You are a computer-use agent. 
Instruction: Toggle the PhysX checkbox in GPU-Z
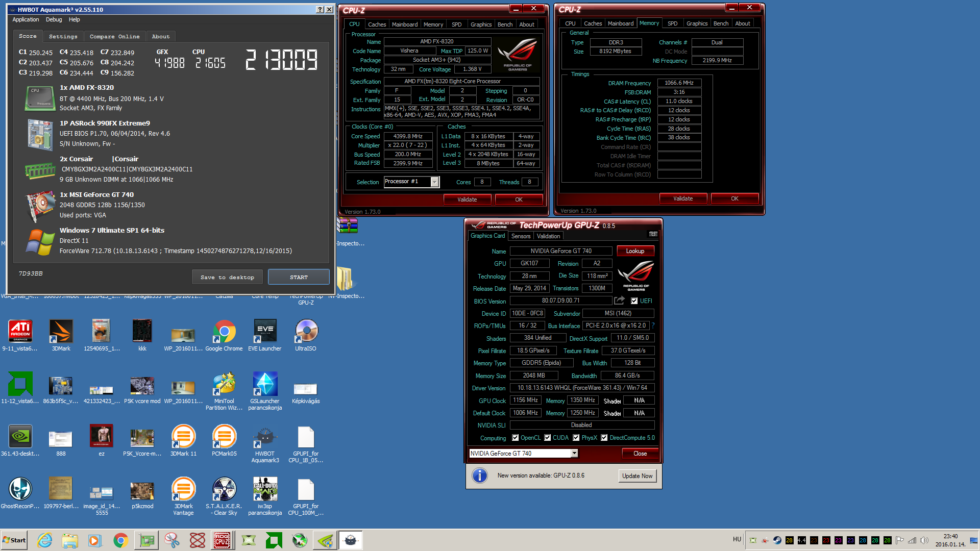click(x=576, y=438)
